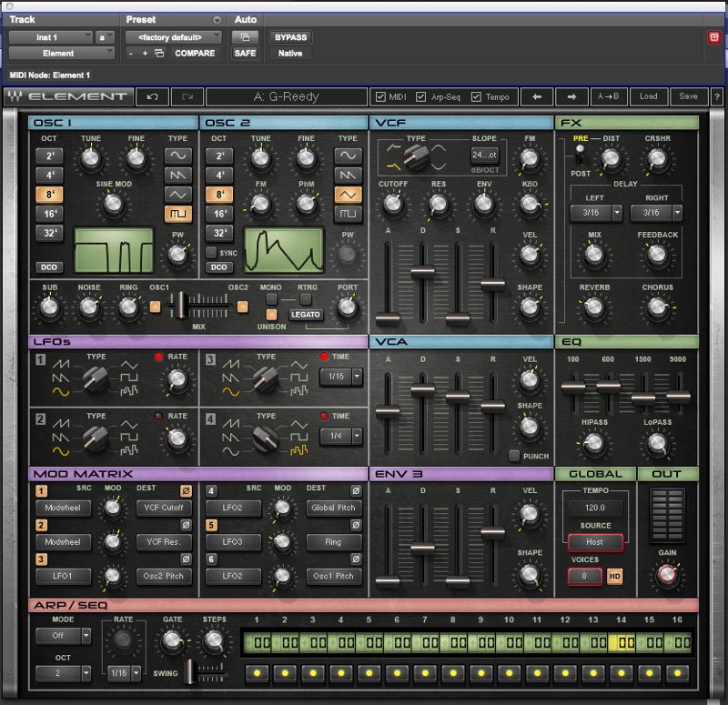Go to previous preset with left arrow
The image size is (728, 705).
(537, 96)
